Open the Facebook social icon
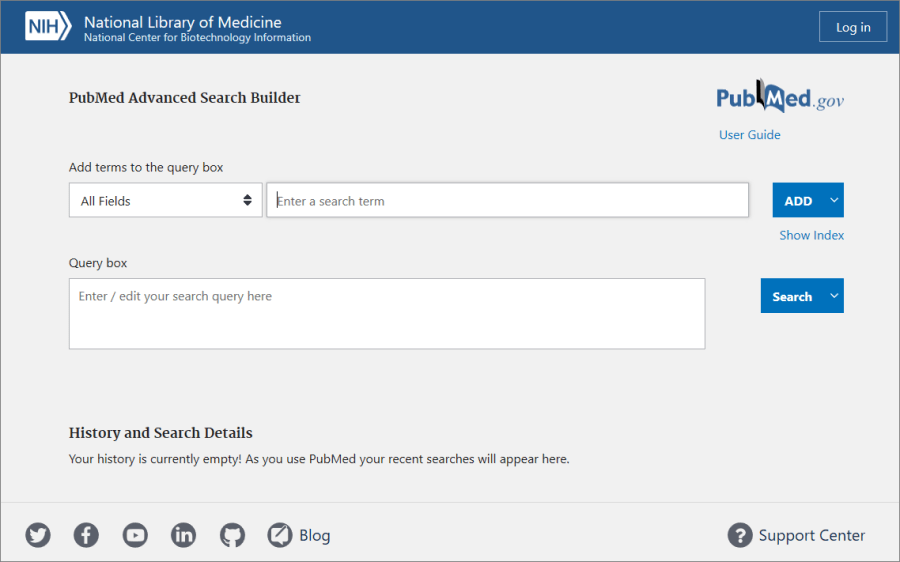Screen dimensions: 900x562 (86, 535)
